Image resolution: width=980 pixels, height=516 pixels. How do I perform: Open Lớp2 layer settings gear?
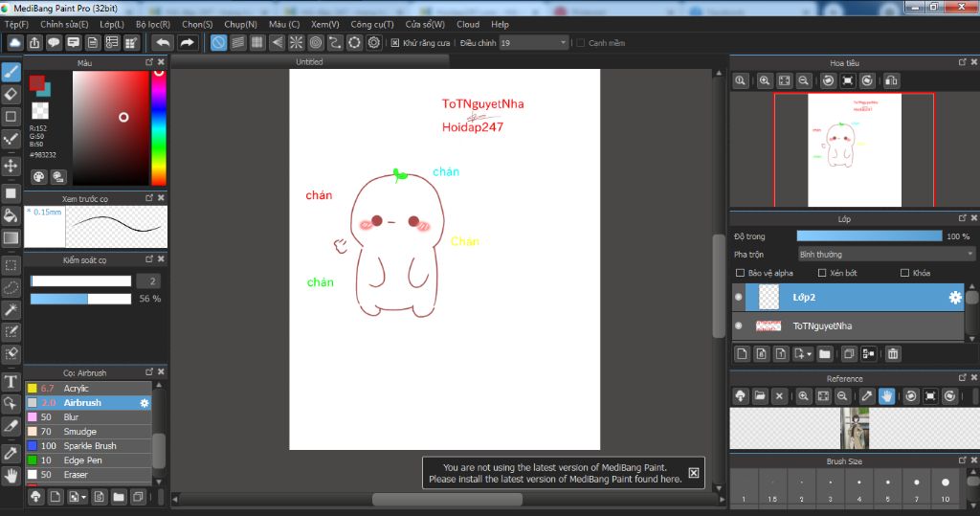coord(955,298)
